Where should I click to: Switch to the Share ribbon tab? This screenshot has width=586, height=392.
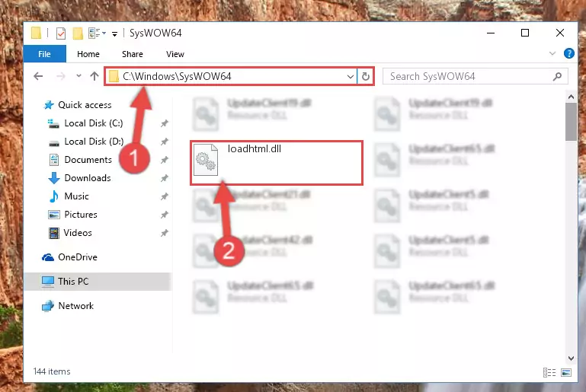click(x=133, y=54)
